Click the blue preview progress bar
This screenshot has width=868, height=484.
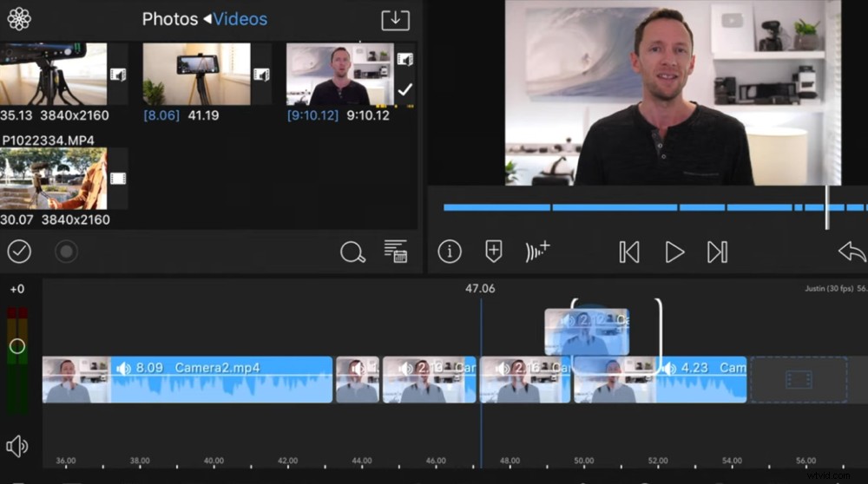pos(654,207)
